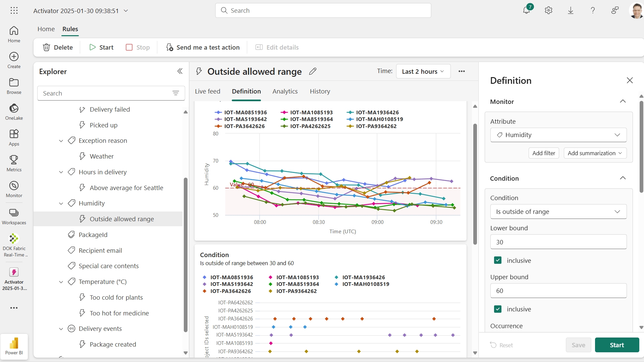Image resolution: width=644 pixels, height=362 pixels.
Task: Switch to the Live feed tab
Action: (x=208, y=92)
